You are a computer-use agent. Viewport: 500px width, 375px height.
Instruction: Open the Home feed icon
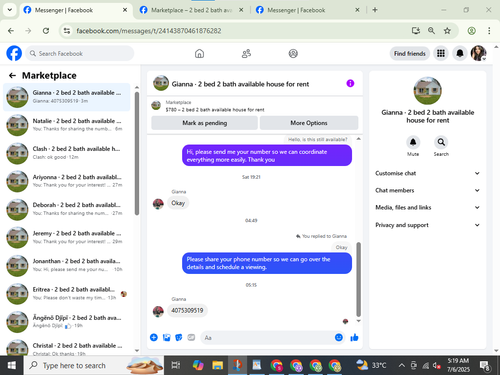(x=199, y=53)
